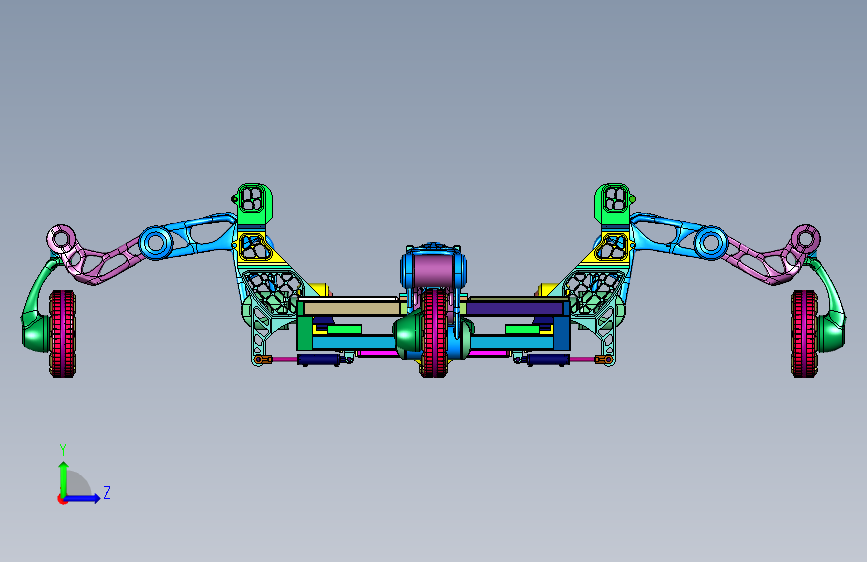This screenshot has height=562, width=867.
Task: Select the right green top mounting bracket
Action: tap(613, 204)
